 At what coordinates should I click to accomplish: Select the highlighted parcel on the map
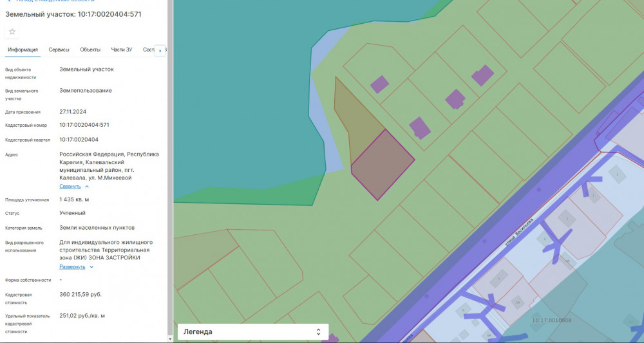click(x=382, y=165)
